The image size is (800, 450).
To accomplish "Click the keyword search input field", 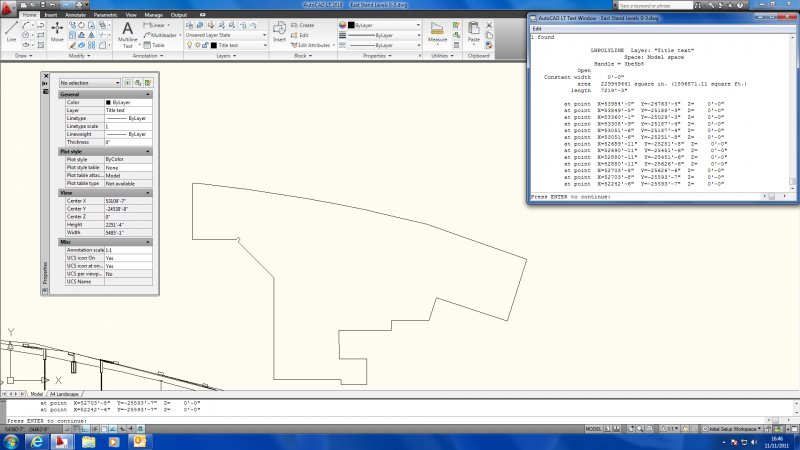I will (655, 5).
